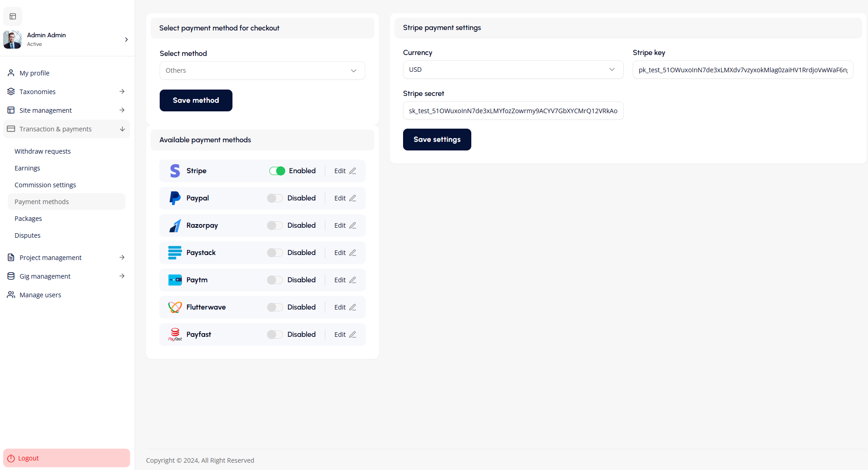This screenshot has height=470, width=868.
Task: Enable the Paypal payment toggle
Action: pyautogui.click(x=275, y=198)
